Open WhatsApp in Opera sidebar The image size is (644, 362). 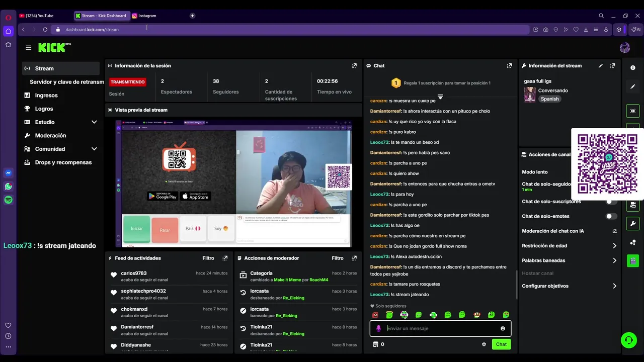click(x=9, y=187)
